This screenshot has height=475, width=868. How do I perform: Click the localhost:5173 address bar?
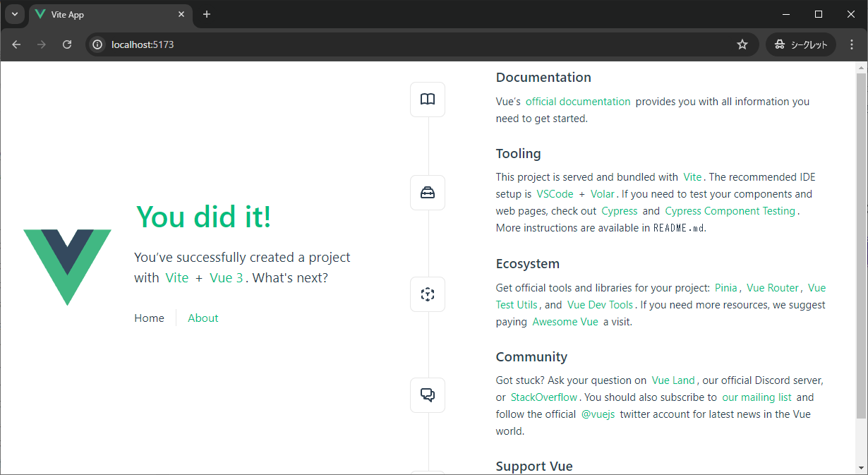422,44
